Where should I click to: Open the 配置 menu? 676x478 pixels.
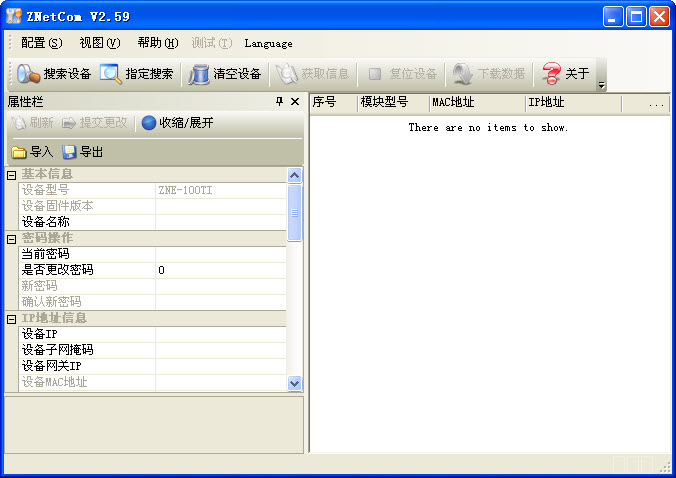[41, 43]
